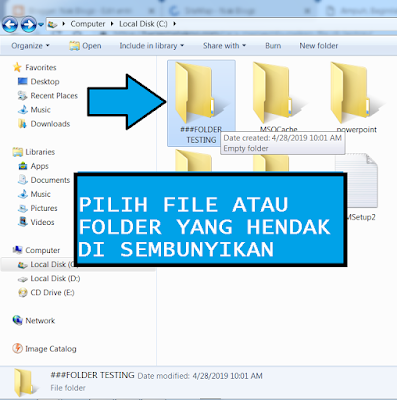Select Libraries in navigation pane
The width and height of the screenshot is (397, 400).
(x=40, y=152)
